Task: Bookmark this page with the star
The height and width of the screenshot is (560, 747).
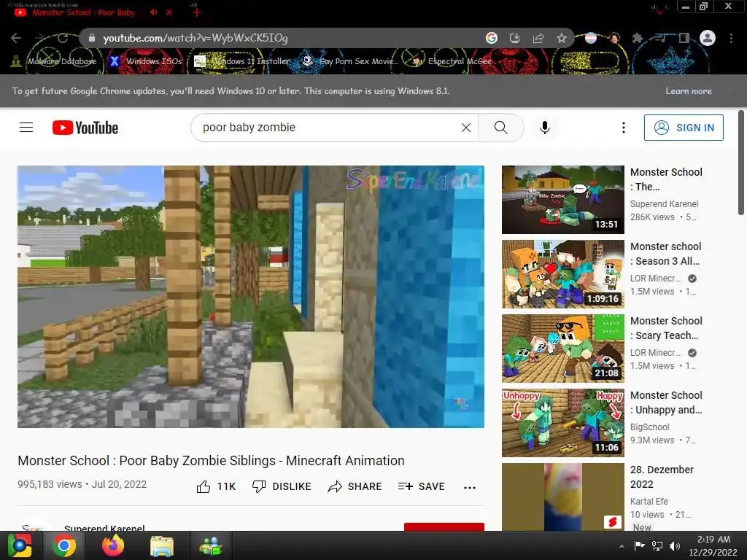Action: click(x=562, y=38)
